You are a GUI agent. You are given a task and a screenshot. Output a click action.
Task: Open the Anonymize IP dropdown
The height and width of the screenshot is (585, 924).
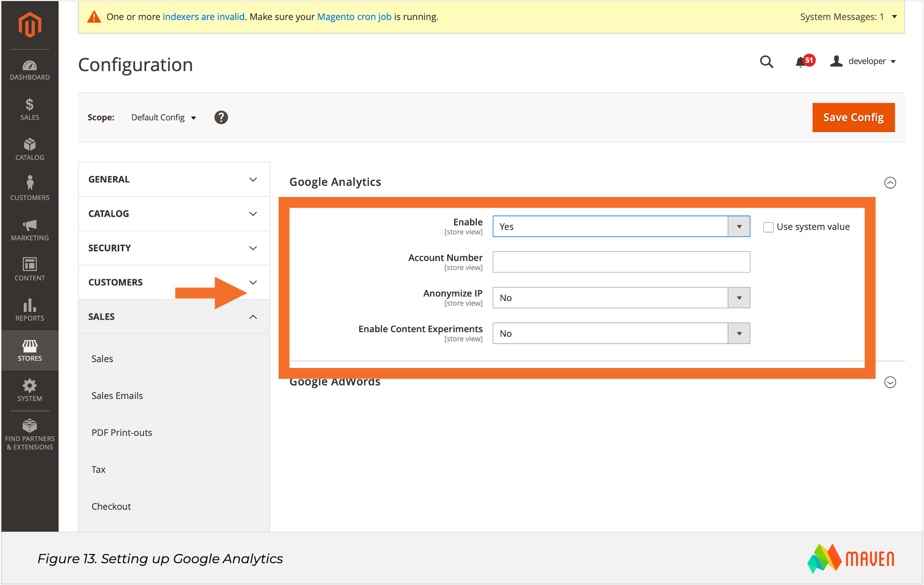(621, 298)
